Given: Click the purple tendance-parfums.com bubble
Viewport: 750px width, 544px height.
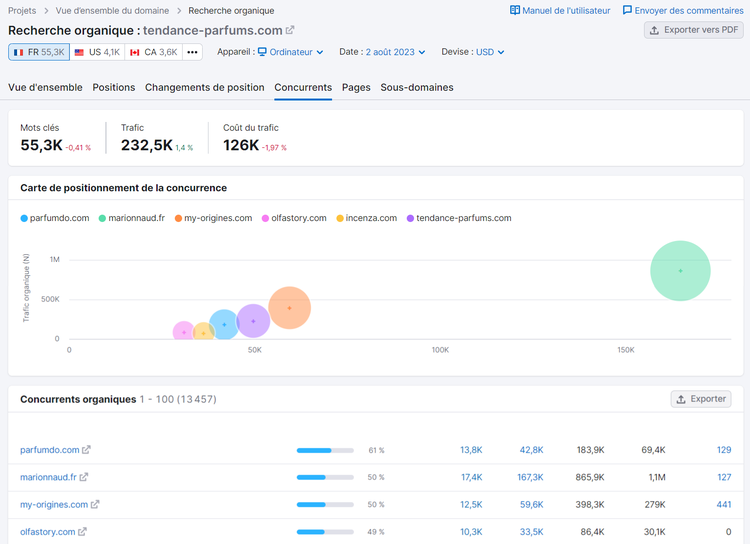Looking at the screenshot, I should (254, 321).
